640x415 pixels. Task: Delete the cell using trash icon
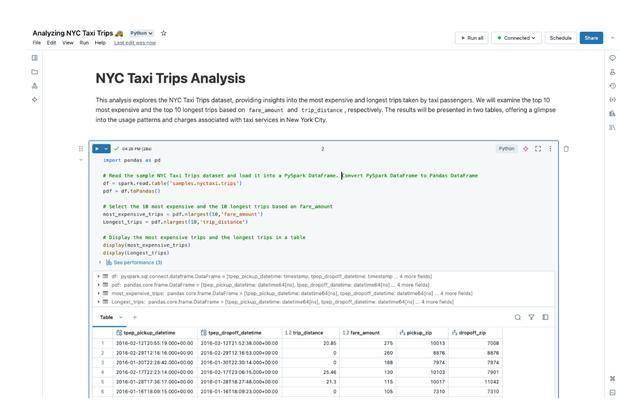tap(566, 149)
